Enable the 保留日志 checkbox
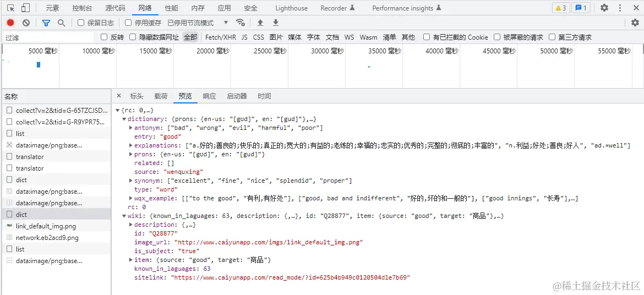Image resolution: width=644 pixels, height=295 pixels. pyautogui.click(x=81, y=23)
